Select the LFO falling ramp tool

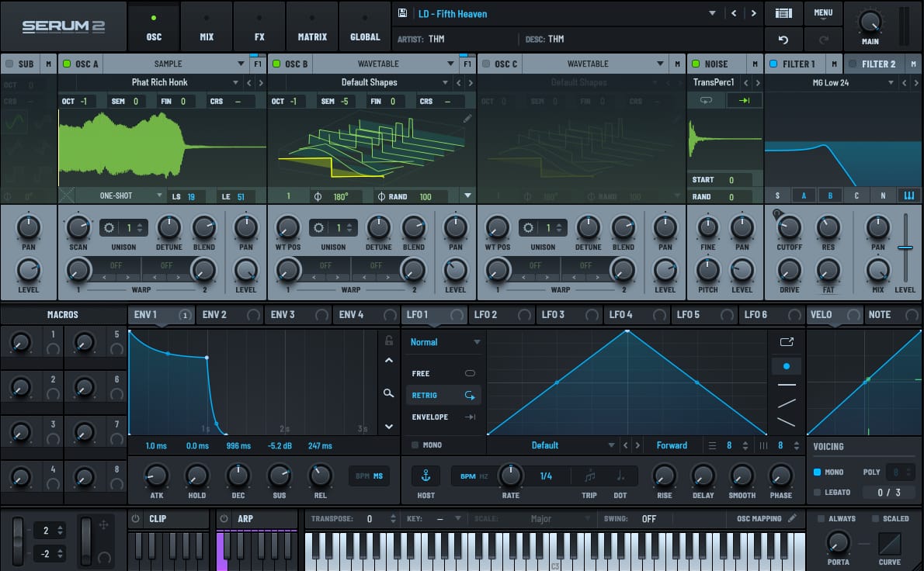tap(786, 422)
